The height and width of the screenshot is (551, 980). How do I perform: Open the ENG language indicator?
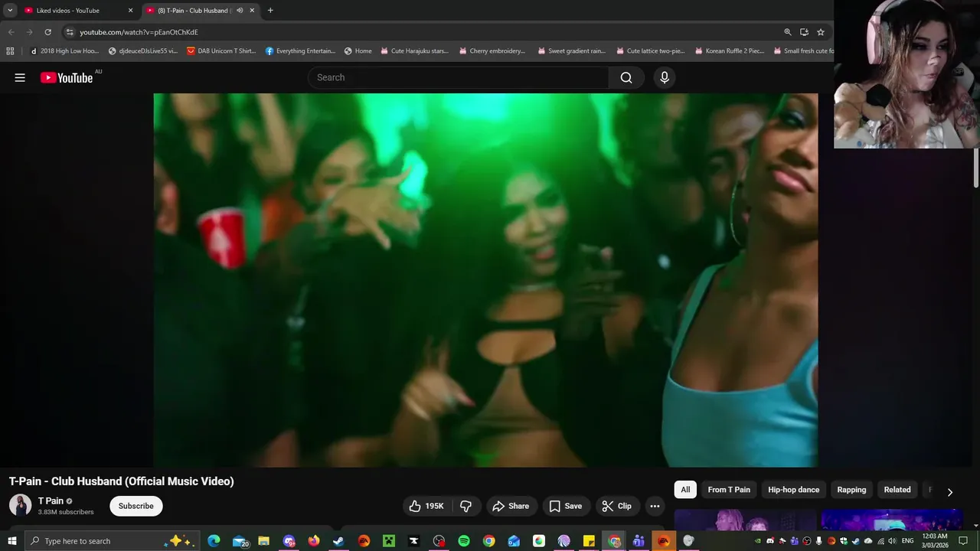click(908, 541)
